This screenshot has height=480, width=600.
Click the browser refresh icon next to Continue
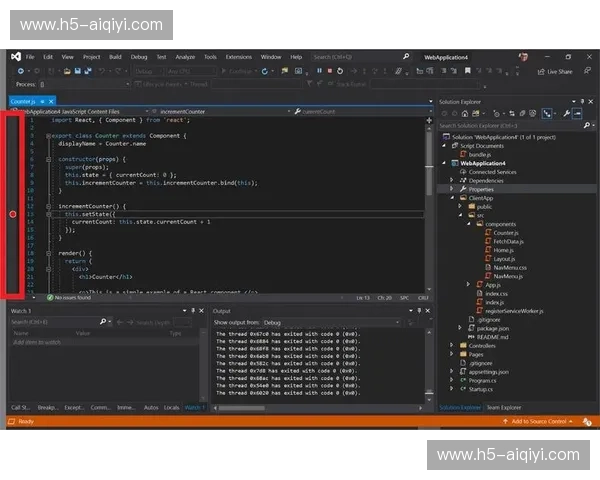(264, 71)
